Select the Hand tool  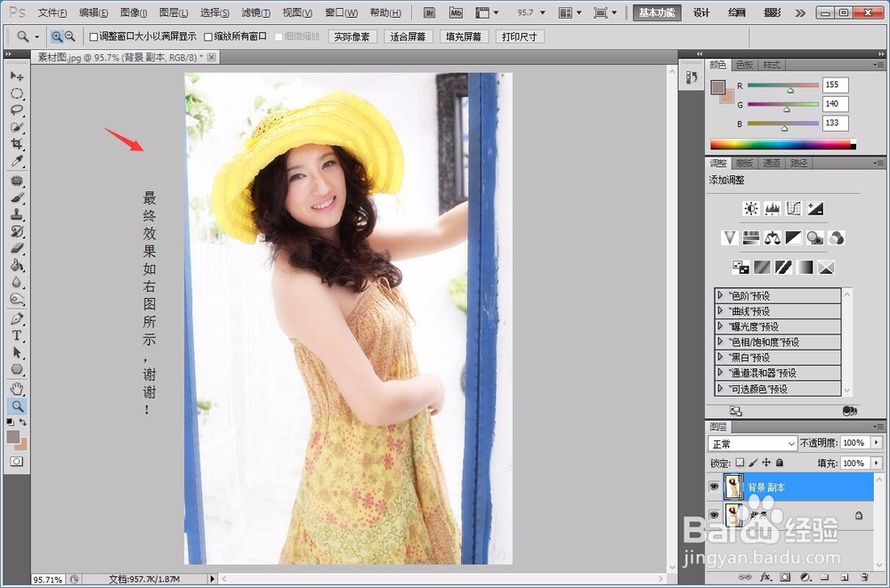coord(17,390)
